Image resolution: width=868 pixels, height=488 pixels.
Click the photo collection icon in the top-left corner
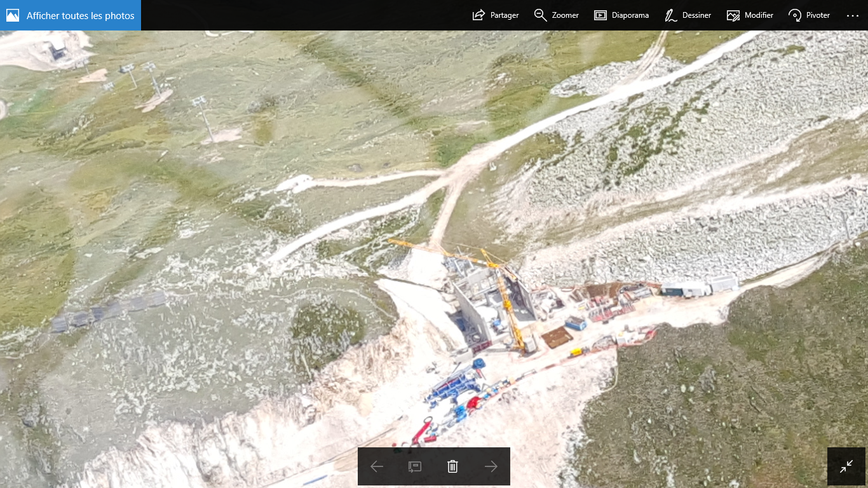click(x=13, y=15)
